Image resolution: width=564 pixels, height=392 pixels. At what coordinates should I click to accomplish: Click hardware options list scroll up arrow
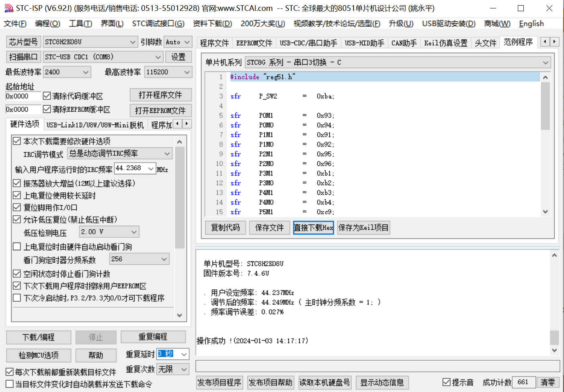click(180, 142)
